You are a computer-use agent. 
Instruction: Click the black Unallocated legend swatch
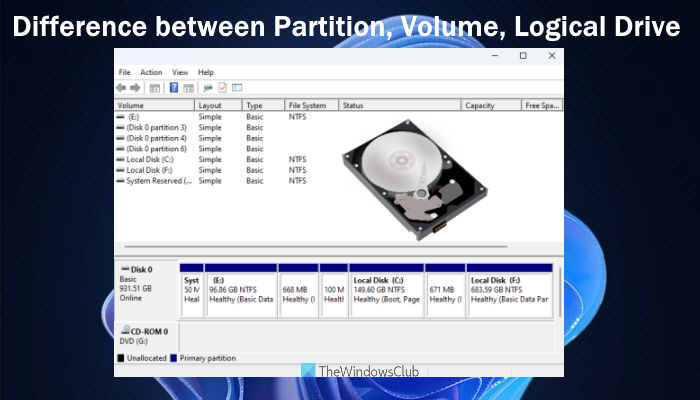121,358
